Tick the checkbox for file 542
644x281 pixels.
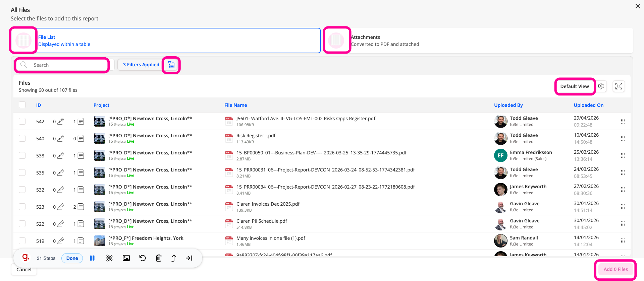[x=22, y=121]
